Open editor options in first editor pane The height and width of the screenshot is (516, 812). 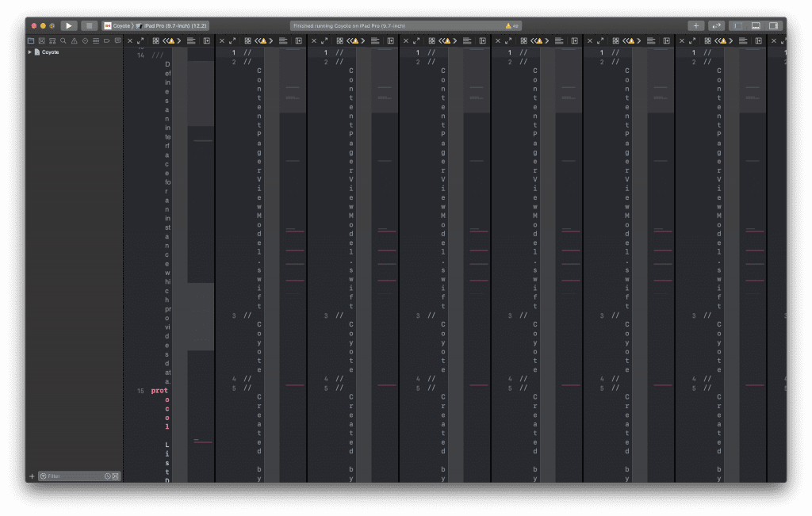pos(191,41)
